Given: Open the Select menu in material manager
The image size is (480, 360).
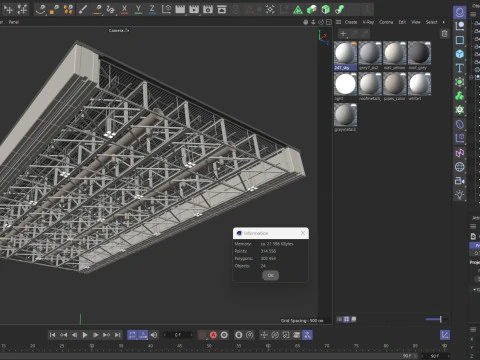Looking at the screenshot, I should click(x=431, y=22).
